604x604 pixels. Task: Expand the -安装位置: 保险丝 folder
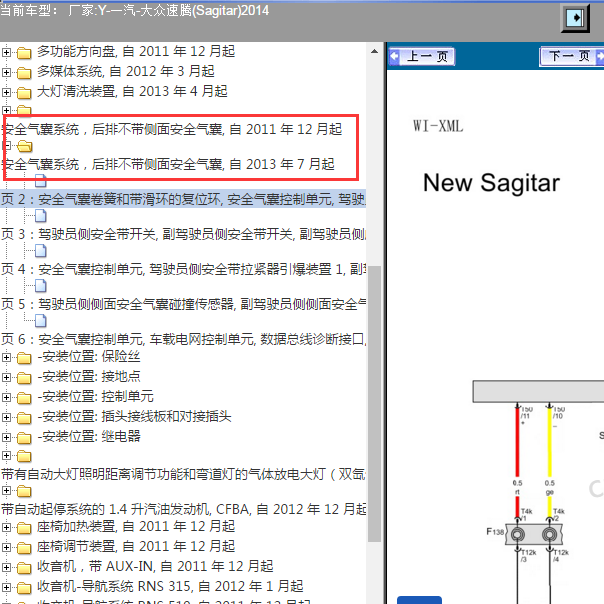(x=6, y=357)
